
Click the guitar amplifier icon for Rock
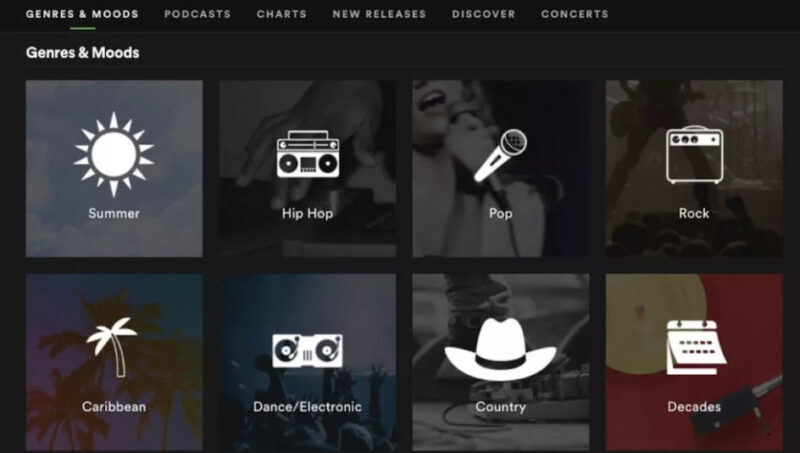[694, 155]
